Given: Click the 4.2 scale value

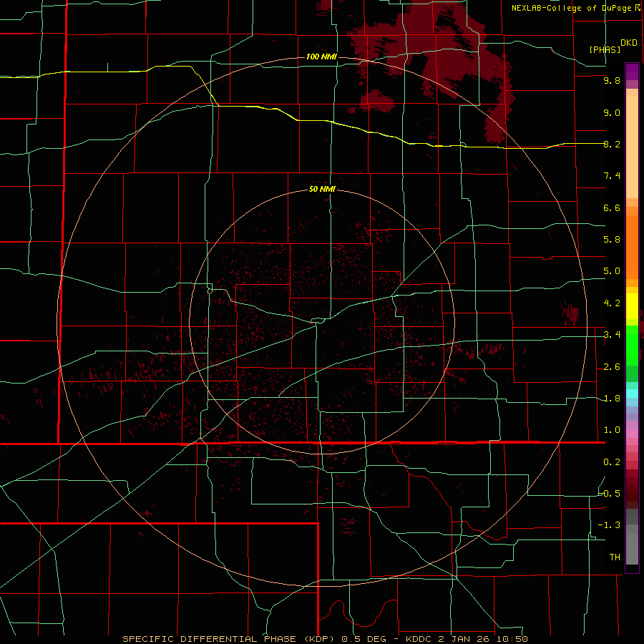Looking at the screenshot, I should 612,303.
